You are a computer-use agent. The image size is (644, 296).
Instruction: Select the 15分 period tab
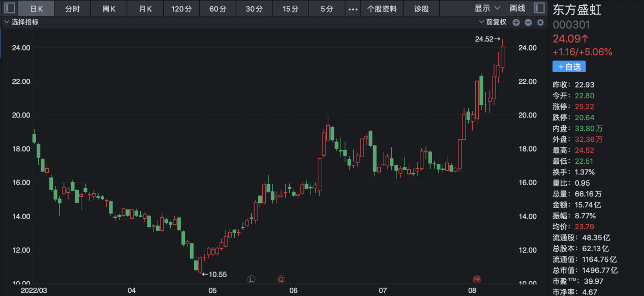tap(290, 9)
